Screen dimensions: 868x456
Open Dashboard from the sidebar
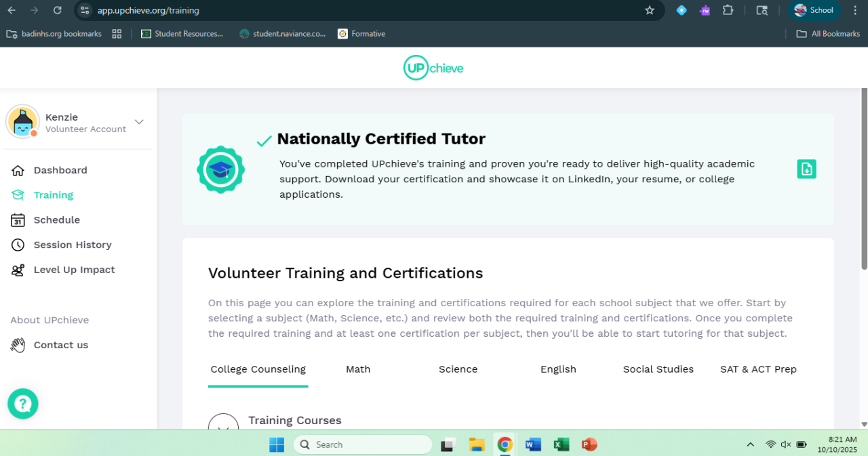pos(60,170)
